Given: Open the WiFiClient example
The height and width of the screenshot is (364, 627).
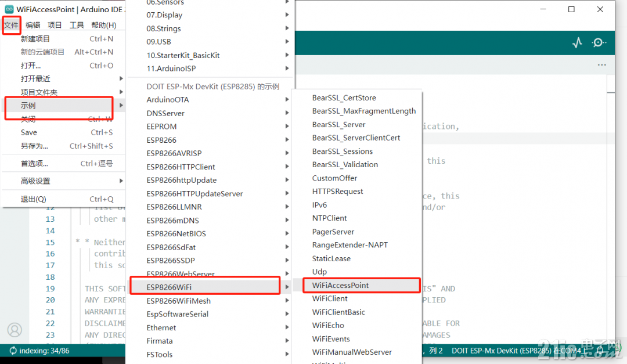Looking at the screenshot, I should click(x=356, y=298).
